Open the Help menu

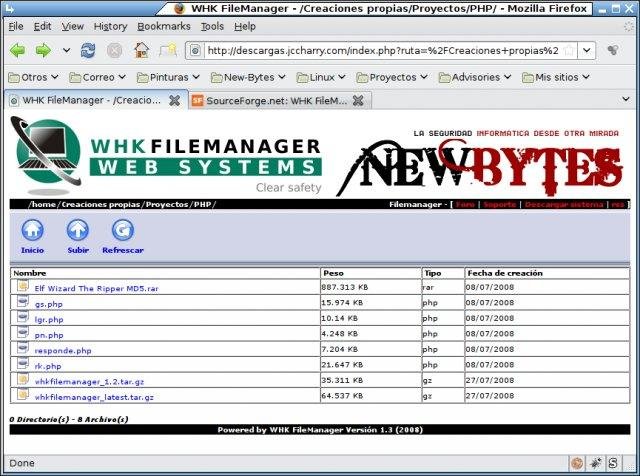tap(245, 27)
